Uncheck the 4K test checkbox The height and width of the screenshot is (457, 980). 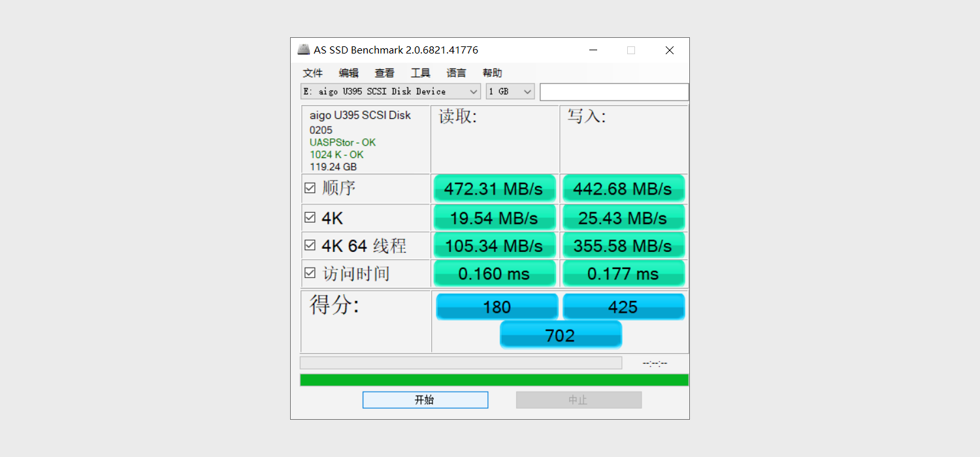[x=310, y=217]
